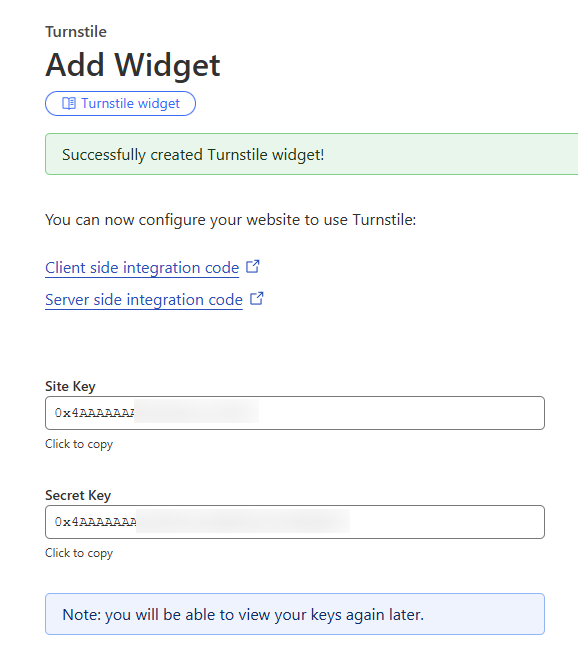This screenshot has height=660, width=578.
Task: Open the external link icon beside Client side code
Action: (253, 266)
